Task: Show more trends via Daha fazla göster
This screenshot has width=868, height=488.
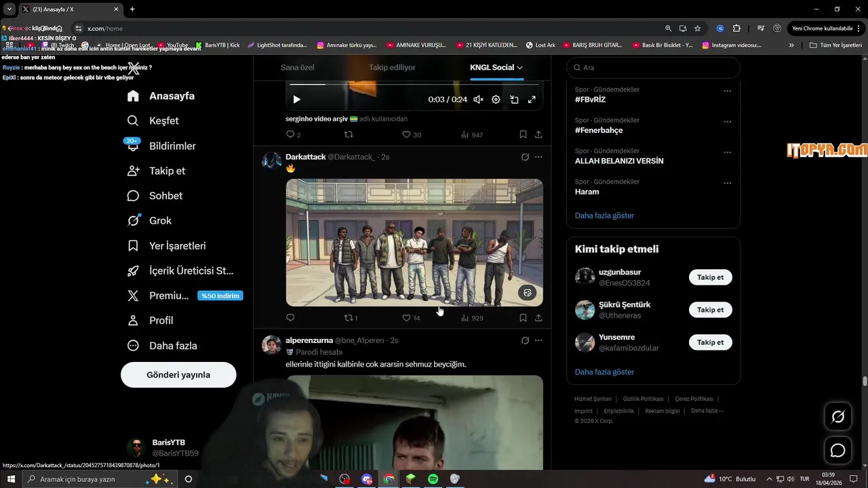Action: [604, 216]
